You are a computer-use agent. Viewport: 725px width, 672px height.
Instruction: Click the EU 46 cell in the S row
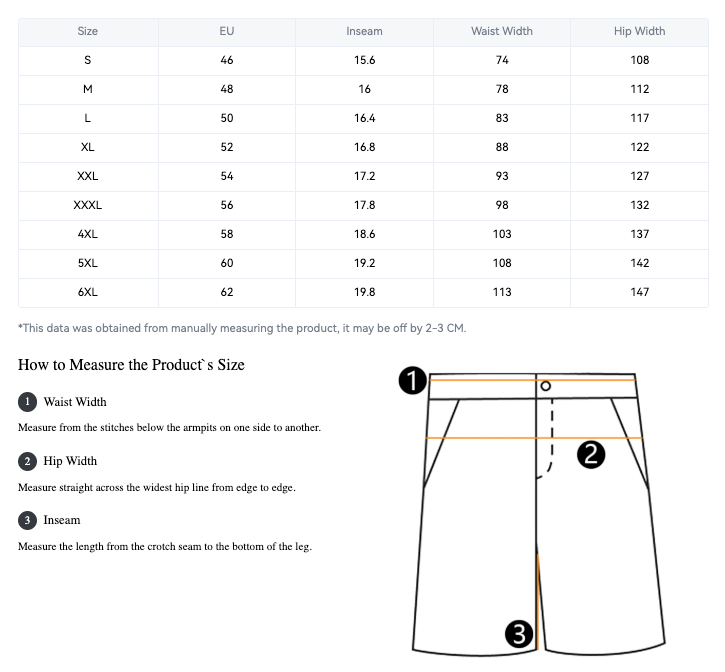(x=227, y=60)
